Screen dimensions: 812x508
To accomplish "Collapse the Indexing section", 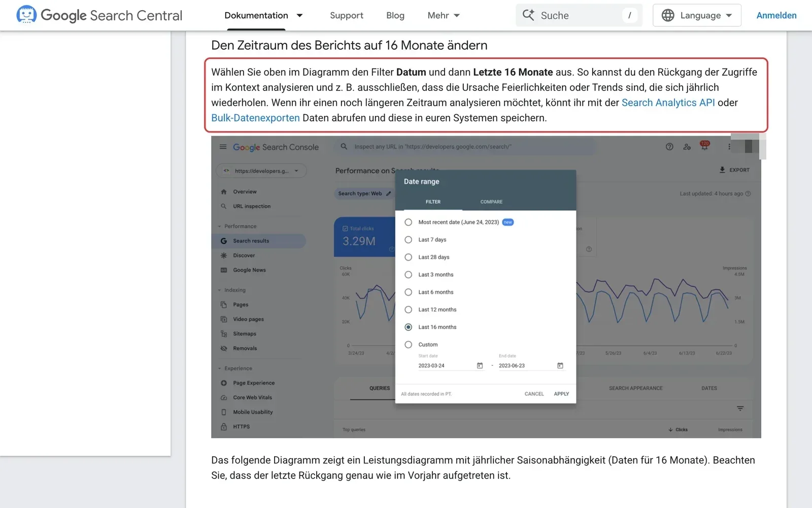I will [232, 290].
